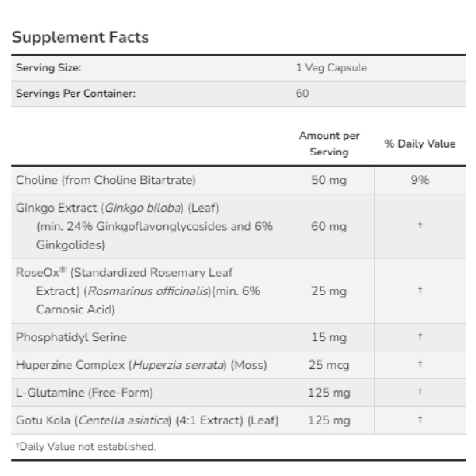
Task: Click the Amount per Serving column header
Action: pos(329,144)
